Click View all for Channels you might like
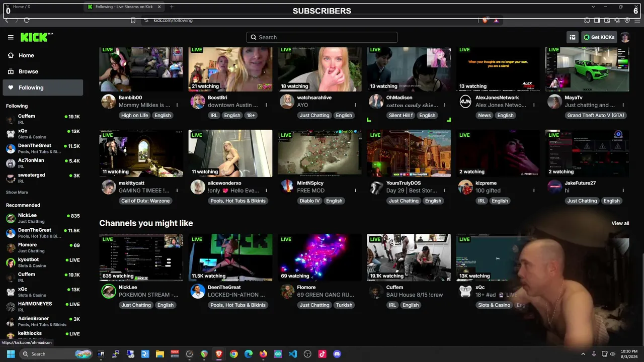This screenshot has height=362, width=644. [620, 223]
